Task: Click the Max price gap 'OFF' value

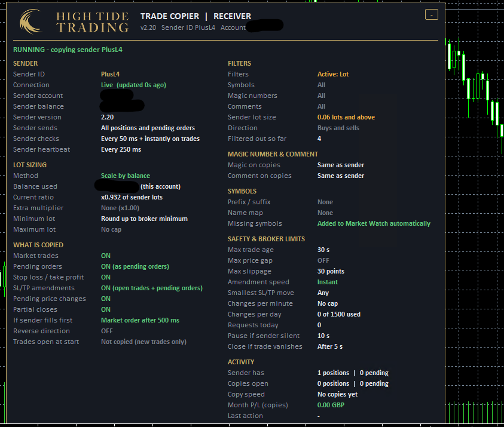Action: click(x=323, y=261)
